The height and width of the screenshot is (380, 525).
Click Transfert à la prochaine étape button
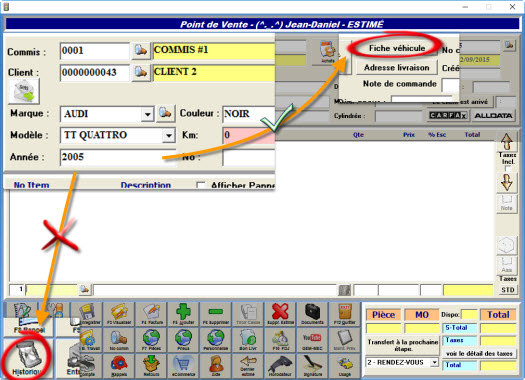click(x=403, y=345)
